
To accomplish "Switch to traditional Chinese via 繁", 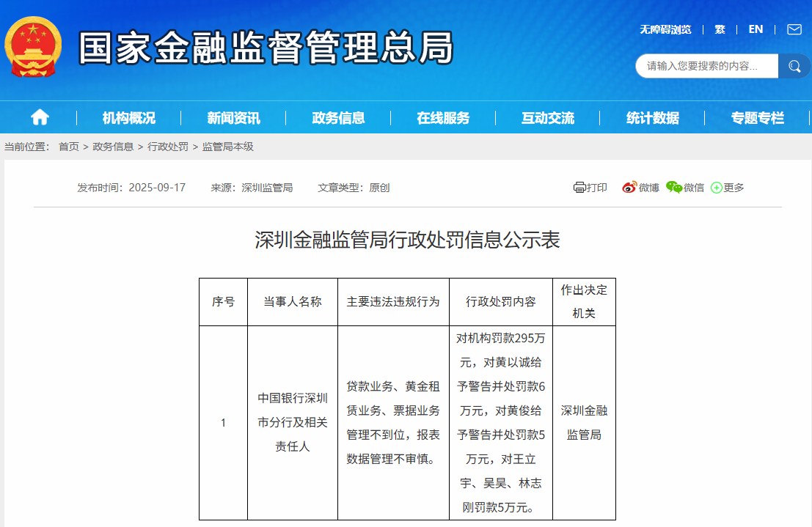I will [x=720, y=29].
